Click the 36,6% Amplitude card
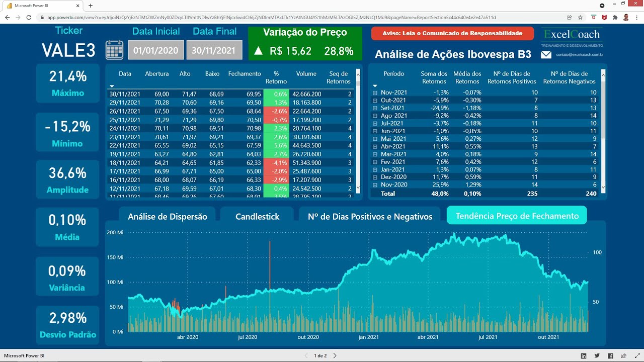 68,180
